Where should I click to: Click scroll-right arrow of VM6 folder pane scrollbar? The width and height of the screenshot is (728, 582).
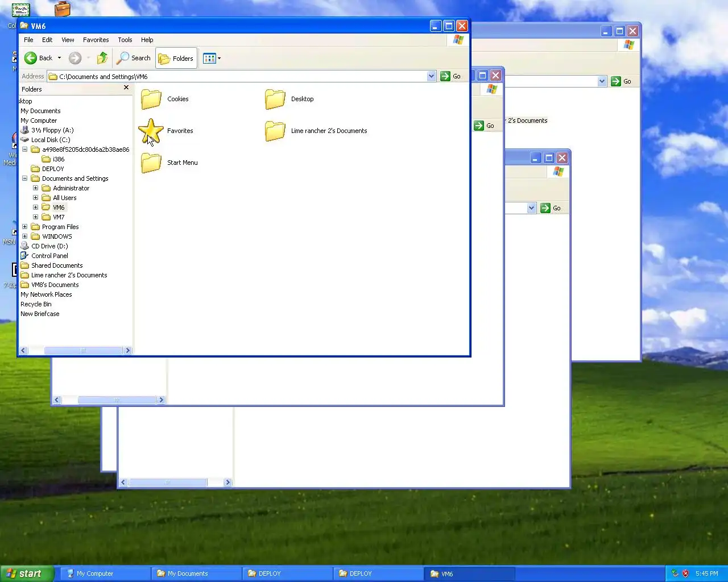tap(127, 351)
